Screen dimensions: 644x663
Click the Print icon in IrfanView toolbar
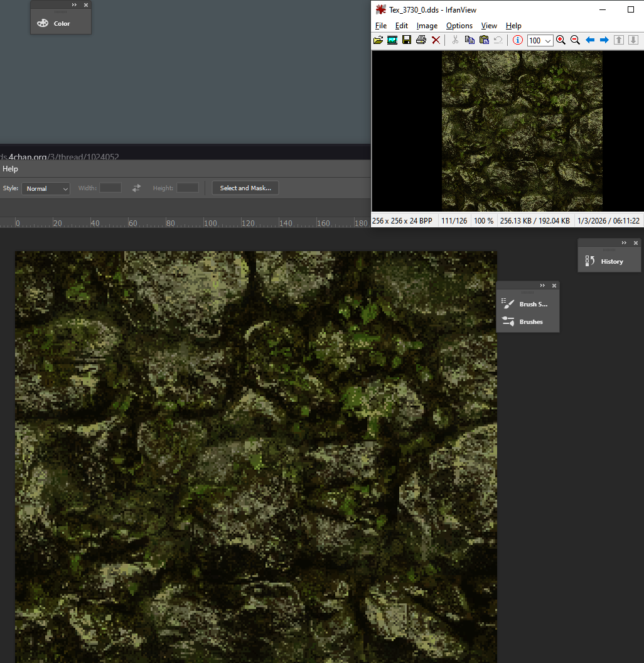click(x=421, y=40)
